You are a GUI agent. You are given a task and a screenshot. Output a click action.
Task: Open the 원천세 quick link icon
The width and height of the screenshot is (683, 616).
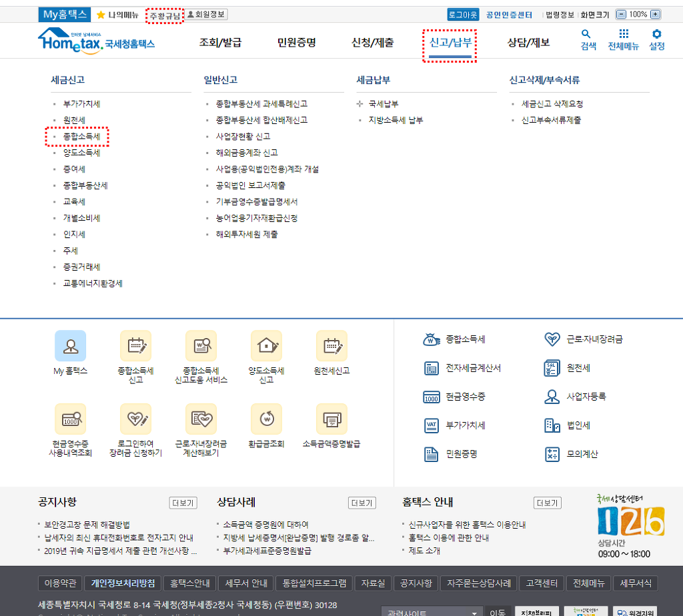pyautogui.click(x=552, y=368)
